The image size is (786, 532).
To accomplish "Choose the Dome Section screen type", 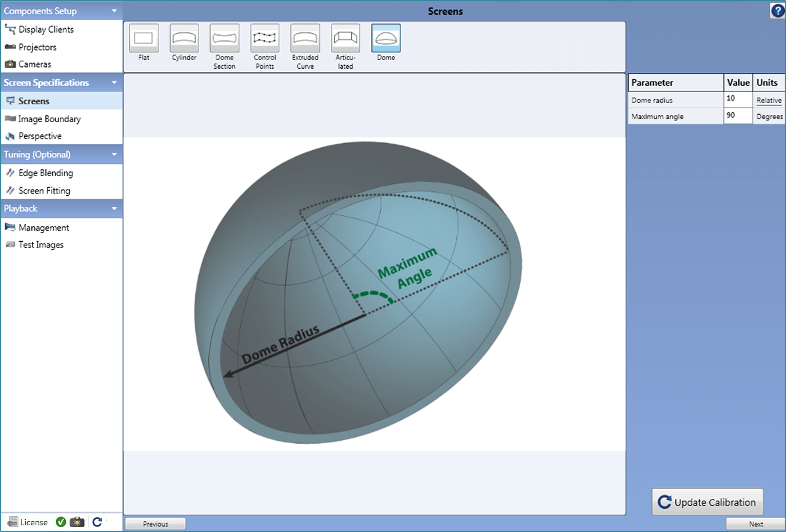I will tap(225, 38).
